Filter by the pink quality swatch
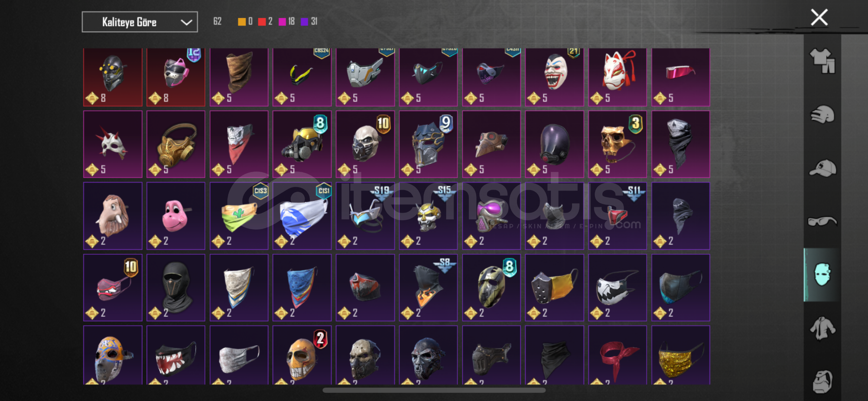Viewport: 868px width, 401px height. pyautogui.click(x=282, y=22)
